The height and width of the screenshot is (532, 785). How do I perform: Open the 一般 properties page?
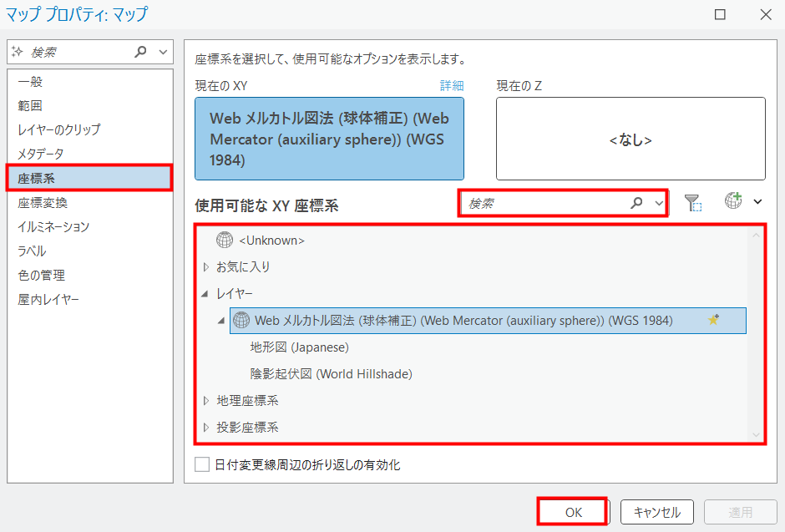pyautogui.click(x=30, y=82)
